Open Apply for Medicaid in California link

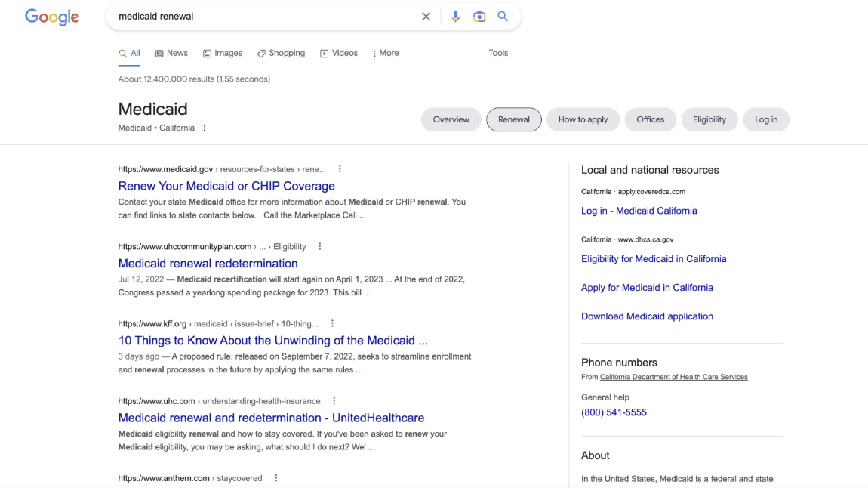click(x=647, y=288)
